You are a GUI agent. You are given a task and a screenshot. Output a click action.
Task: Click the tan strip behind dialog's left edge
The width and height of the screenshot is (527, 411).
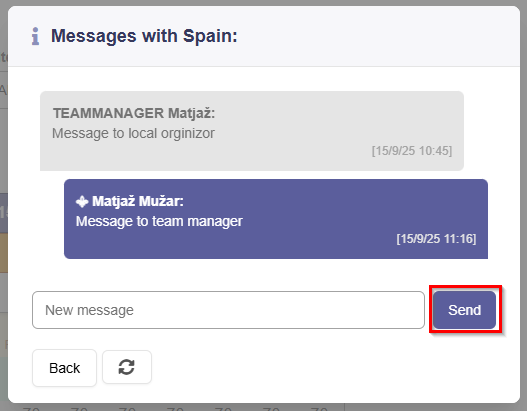4,253
